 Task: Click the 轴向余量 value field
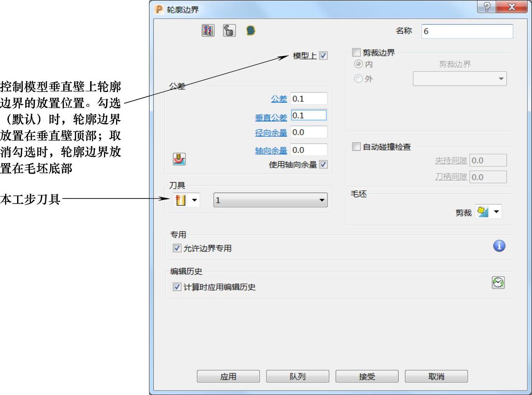[309, 150]
